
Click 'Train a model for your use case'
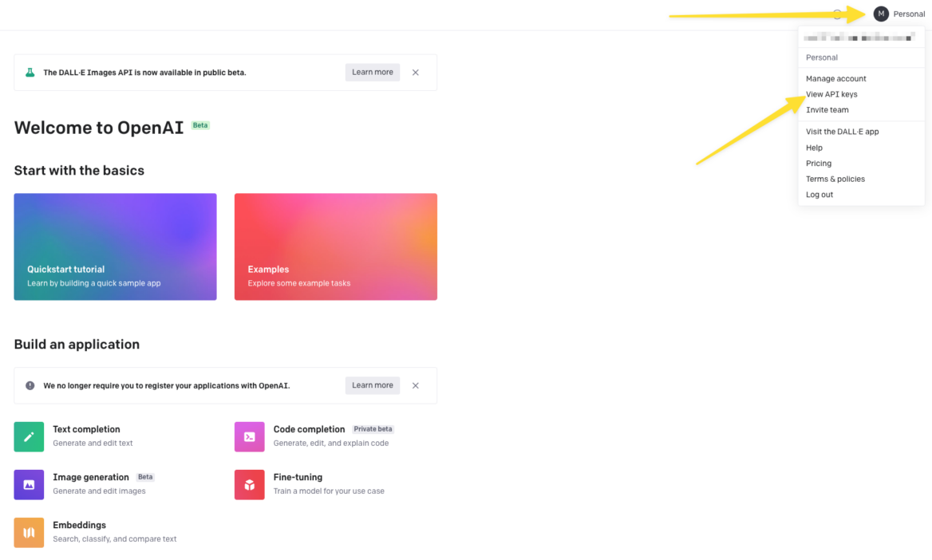(x=329, y=491)
